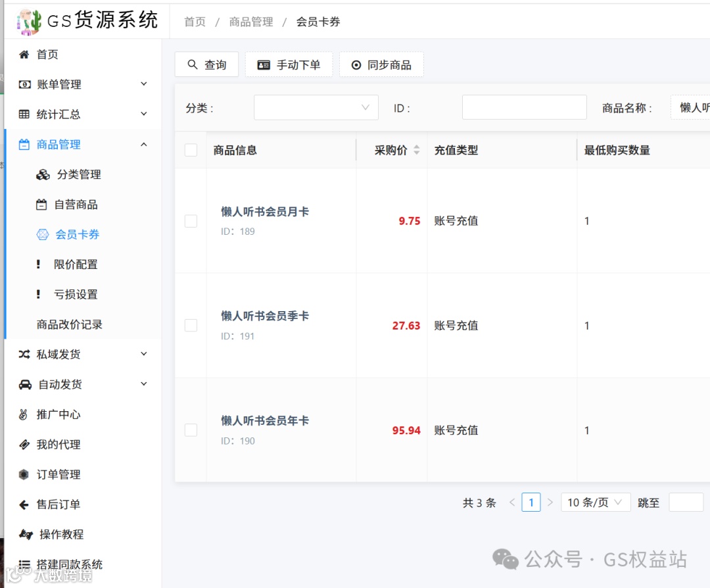This screenshot has height=588, width=710.
Task: Click the shuffle icon beside 私域发货
Action: (24, 355)
